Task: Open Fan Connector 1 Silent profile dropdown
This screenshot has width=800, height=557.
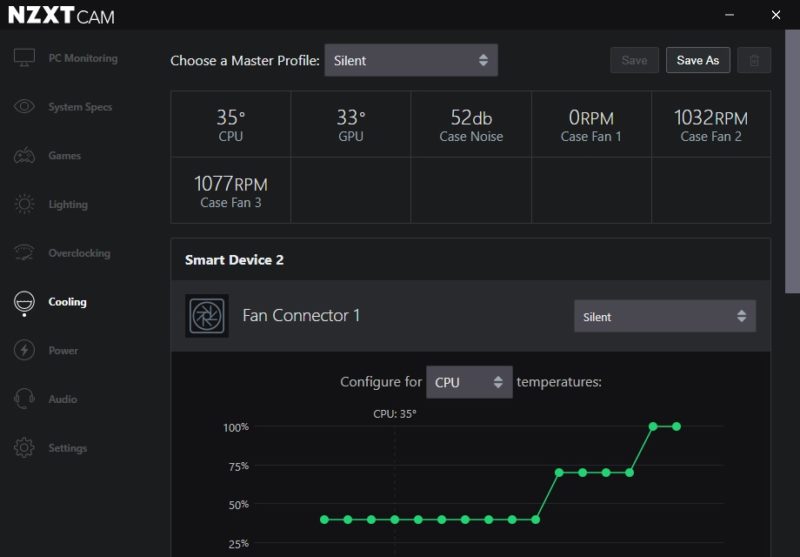Action: pos(664,317)
